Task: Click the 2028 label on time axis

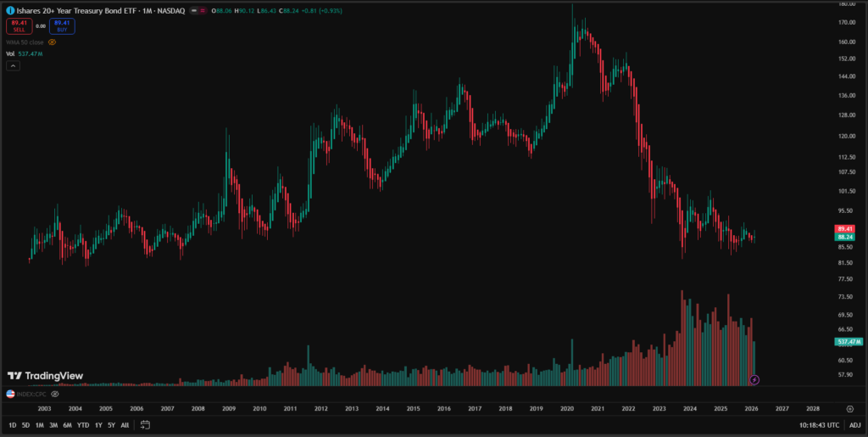Action: coord(812,409)
